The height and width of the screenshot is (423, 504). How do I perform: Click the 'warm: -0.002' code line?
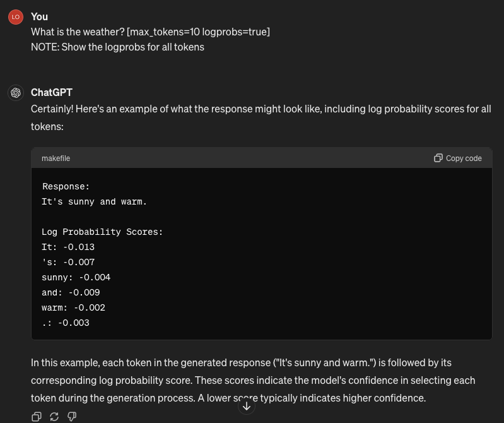(x=73, y=308)
